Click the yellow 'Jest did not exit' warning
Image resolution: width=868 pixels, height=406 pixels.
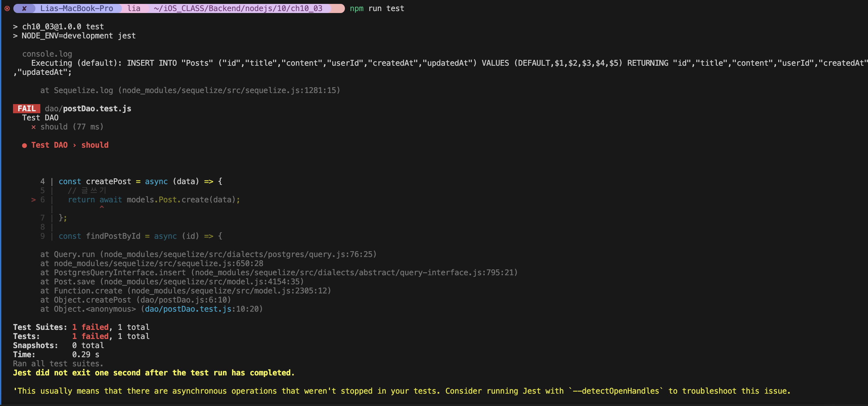pos(154,373)
